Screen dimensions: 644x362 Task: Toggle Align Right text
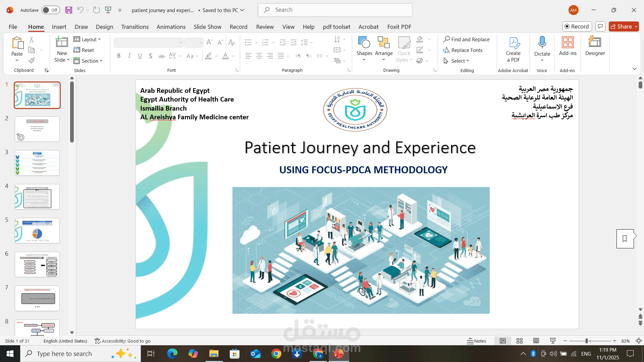[270, 56]
